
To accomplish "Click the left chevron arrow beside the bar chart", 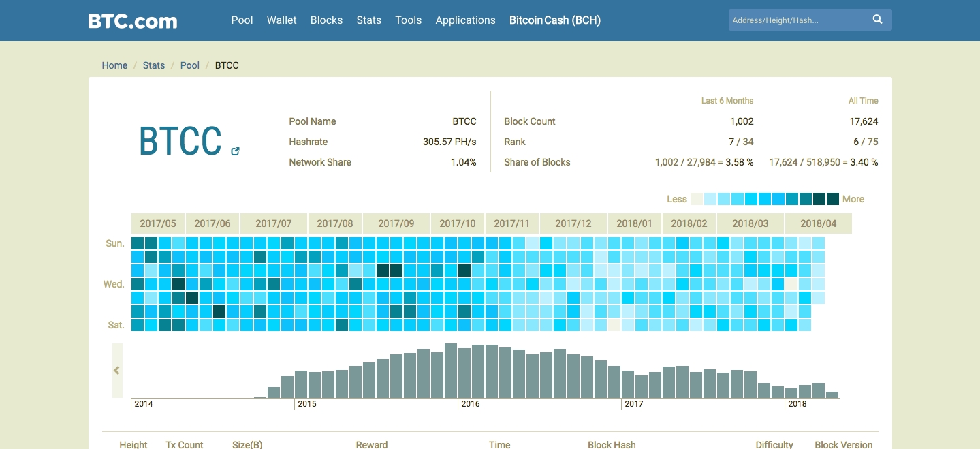I will pos(117,371).
